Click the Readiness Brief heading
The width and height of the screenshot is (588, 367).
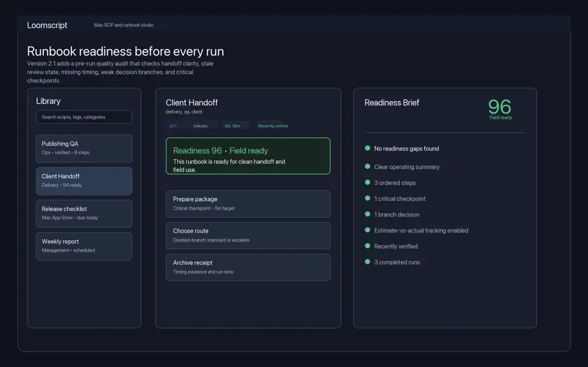pos(392,103)
